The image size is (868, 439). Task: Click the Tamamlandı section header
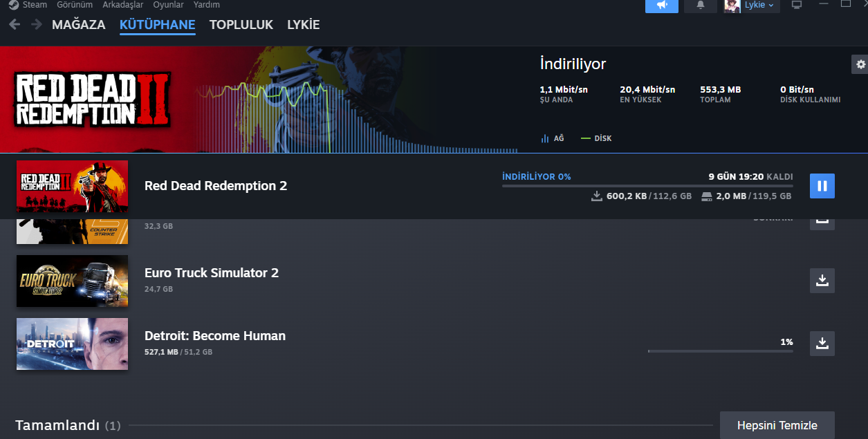click(x=68, y=425)
